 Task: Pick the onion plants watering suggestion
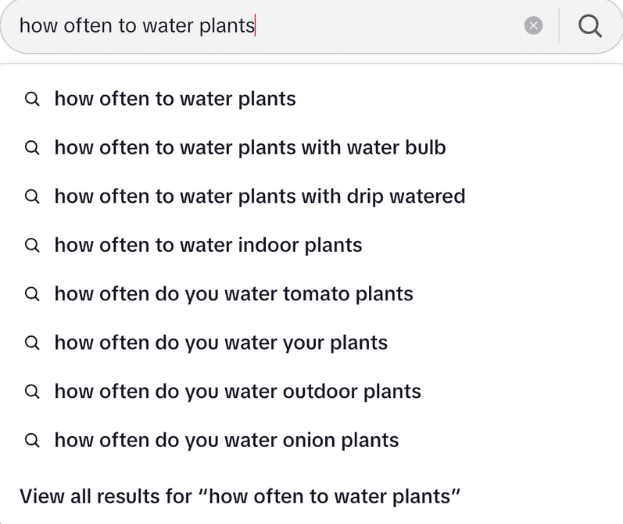[x=226, y=440]
